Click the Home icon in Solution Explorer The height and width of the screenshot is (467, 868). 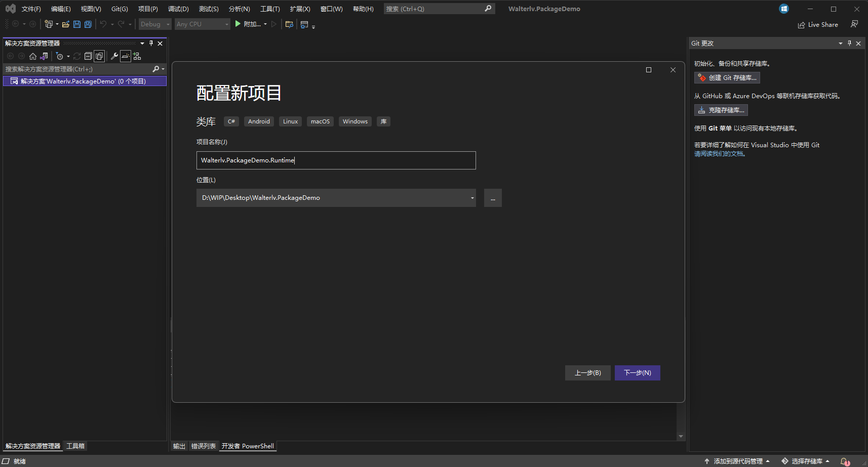pos(32,56)
